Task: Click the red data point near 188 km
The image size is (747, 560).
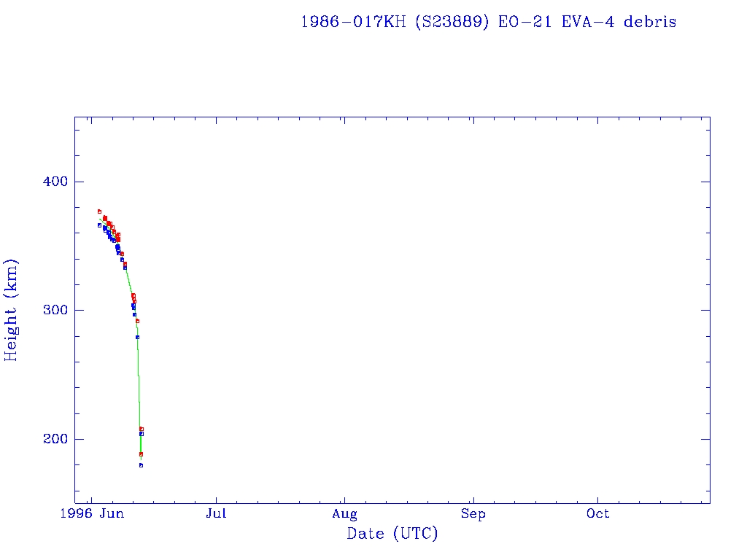Action: pos(141,454)
